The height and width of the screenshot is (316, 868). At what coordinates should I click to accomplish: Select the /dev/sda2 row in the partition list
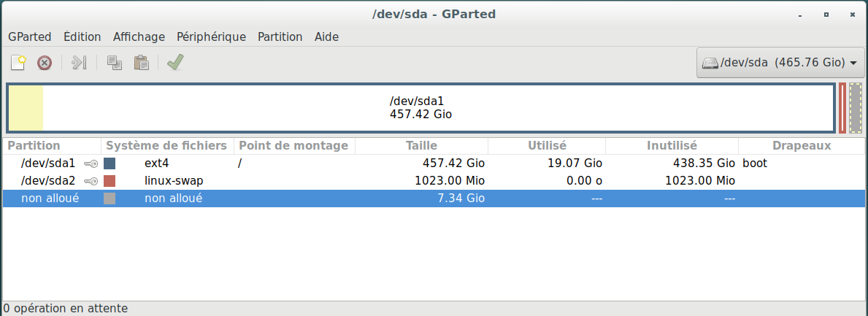292,180
